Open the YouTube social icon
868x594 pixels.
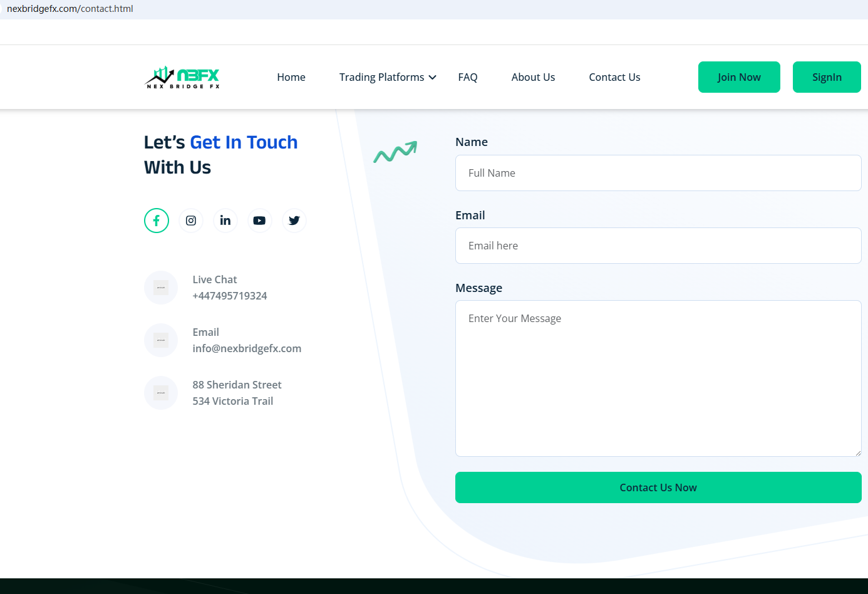[x=259, y=221]
